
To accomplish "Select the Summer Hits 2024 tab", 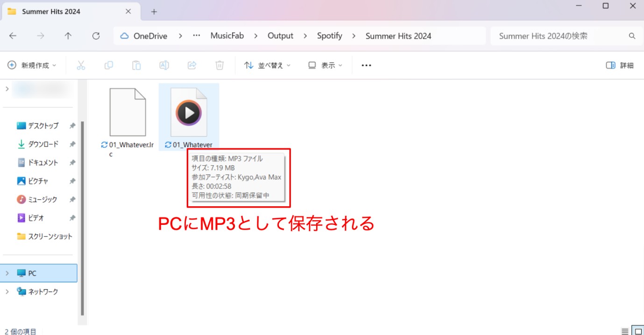I will click(x=71, y=11).
